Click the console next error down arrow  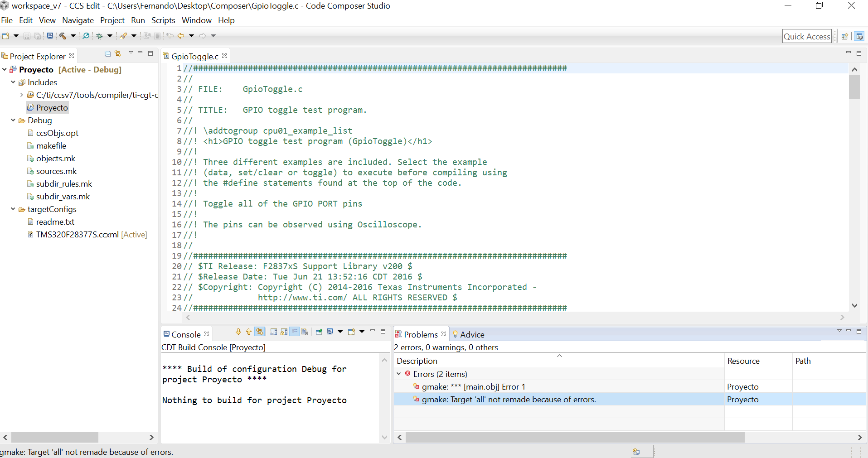click(x=238, y=332)
